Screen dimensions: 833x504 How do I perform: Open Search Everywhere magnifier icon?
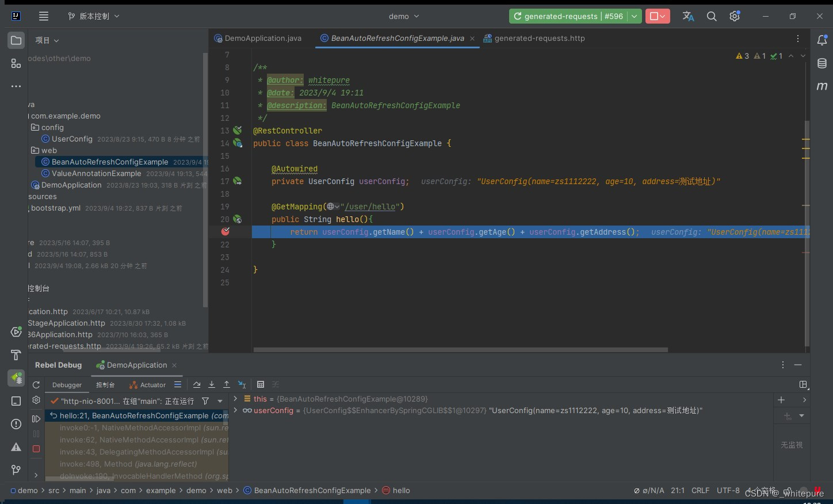click(x=712, y=16)
